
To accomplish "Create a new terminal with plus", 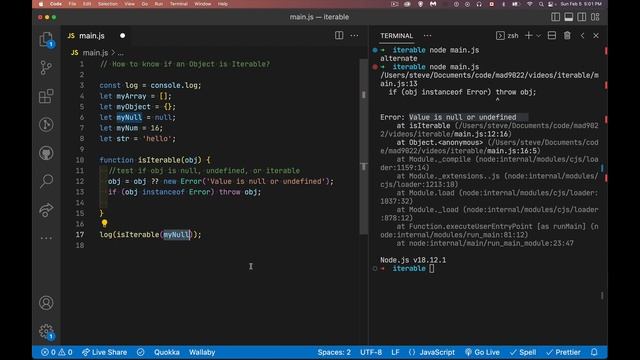I will 529,36.
